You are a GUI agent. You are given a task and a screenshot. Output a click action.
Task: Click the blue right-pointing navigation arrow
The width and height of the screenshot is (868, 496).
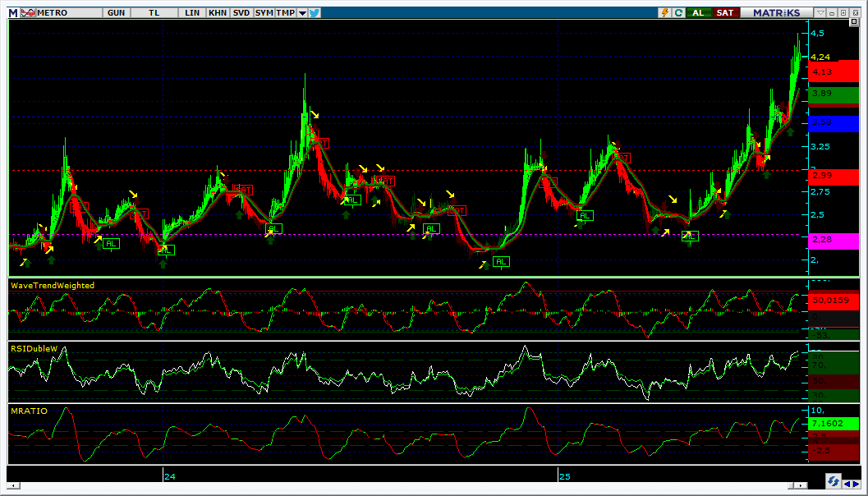pos(855,485)
